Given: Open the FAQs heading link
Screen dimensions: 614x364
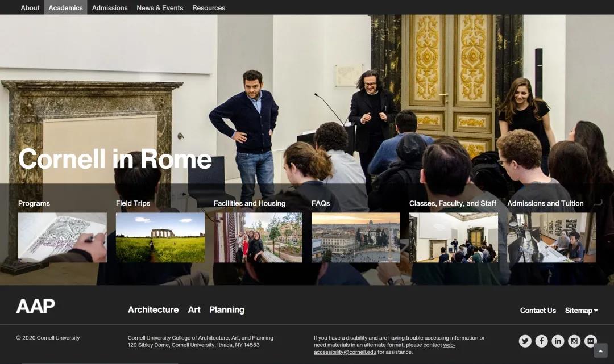Looking at the screenshot, I should (321, 203).
